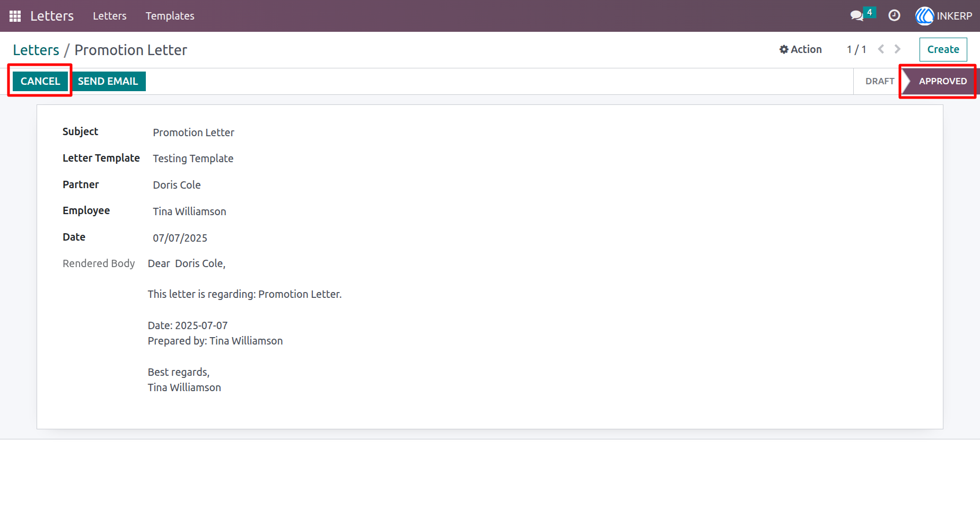Click the Create button
Viewport: 980px width, 512px height.
coord(943,49)
